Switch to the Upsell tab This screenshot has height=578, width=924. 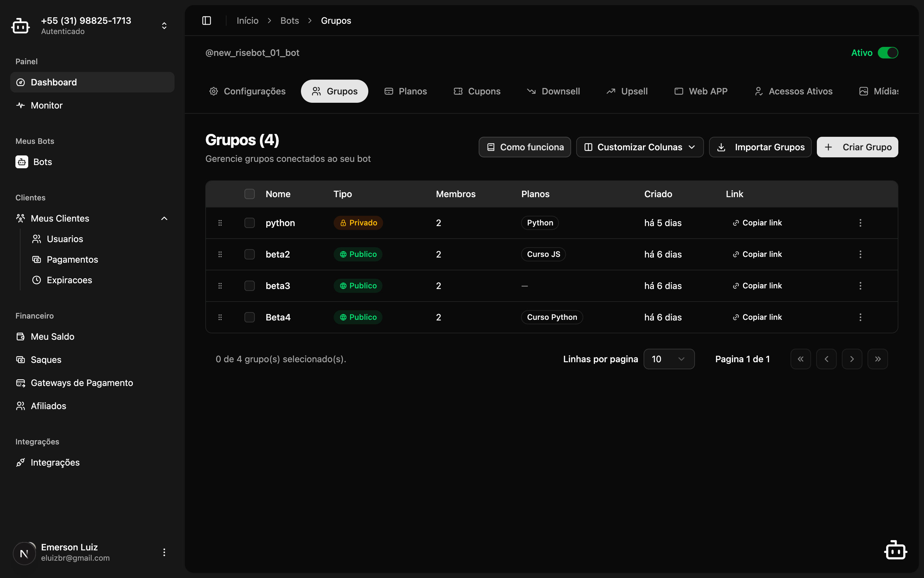click(x=627, y=92)
